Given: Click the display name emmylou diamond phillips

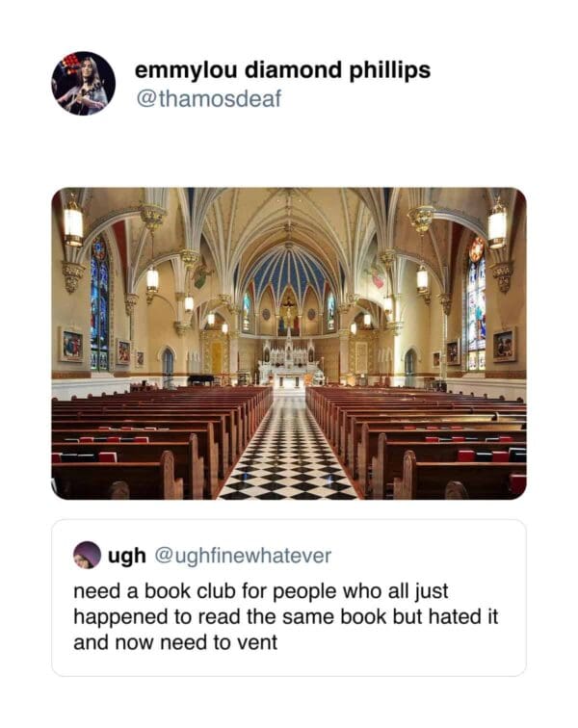Looking at the screenshot, I should (282, 70).
